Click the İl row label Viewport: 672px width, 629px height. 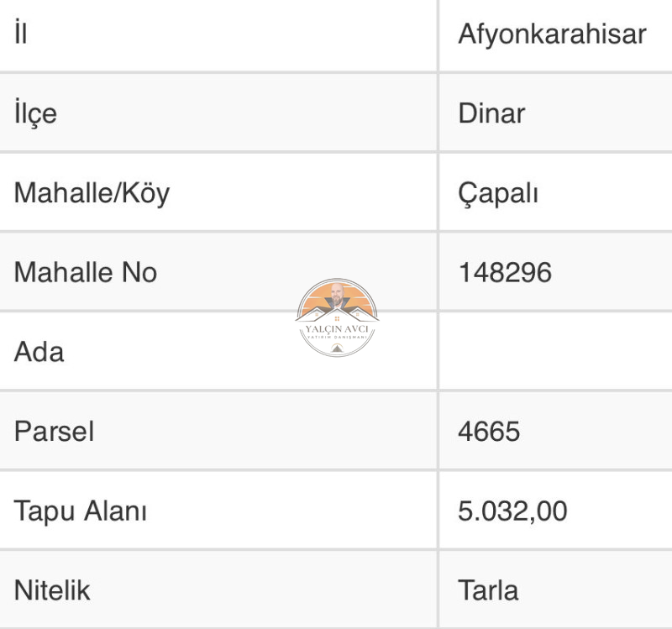point(20,32)
